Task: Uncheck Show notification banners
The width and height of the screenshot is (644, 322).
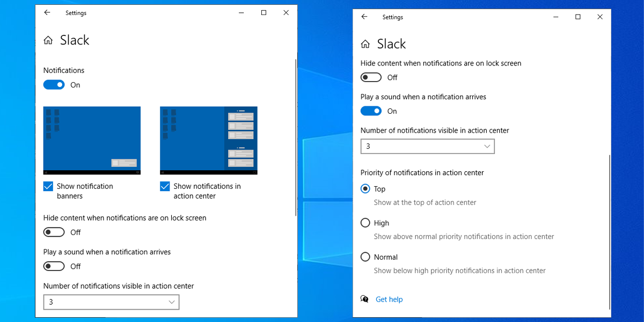Action: pyautogui.click(x=48, y=187)
